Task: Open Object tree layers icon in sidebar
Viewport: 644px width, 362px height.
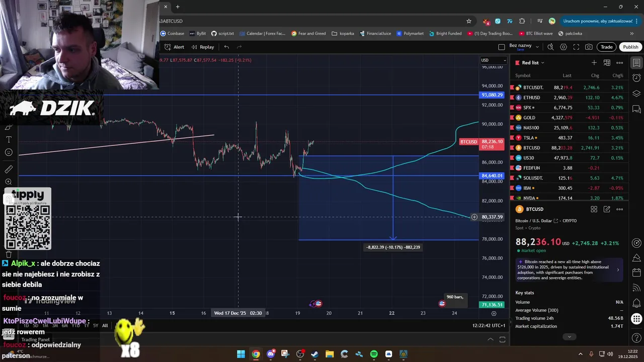Action: (x=636, y=94)
